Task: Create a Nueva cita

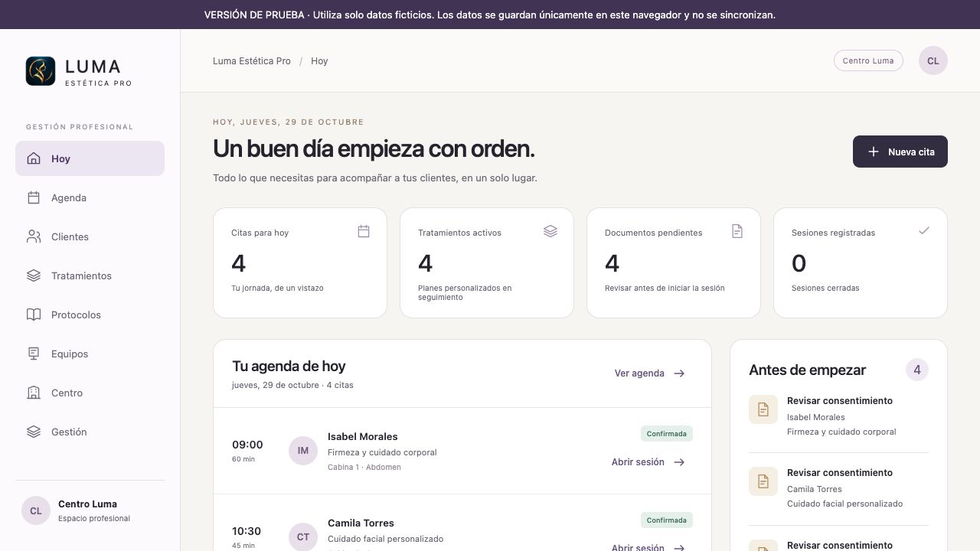Action: click(x=900, y=152)
